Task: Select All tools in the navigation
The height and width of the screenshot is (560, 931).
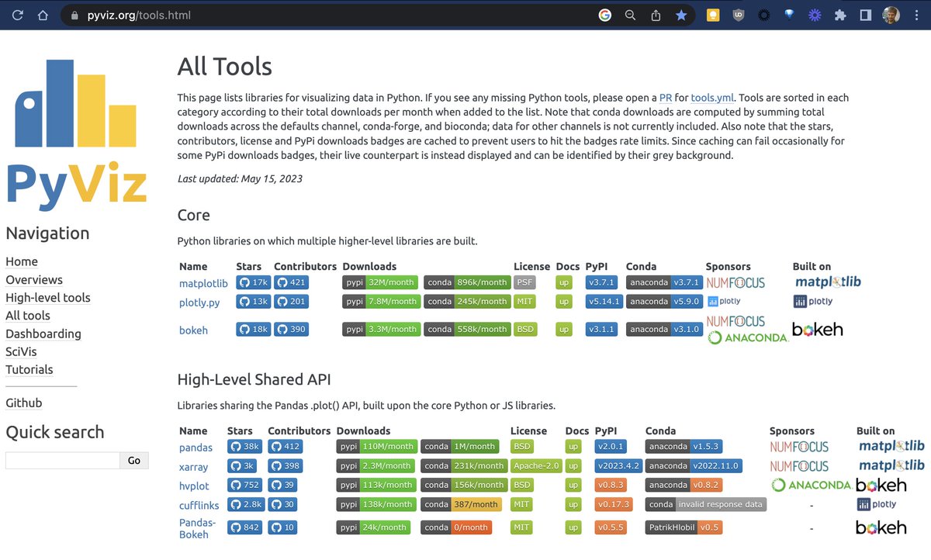Action: pos(28,316)
